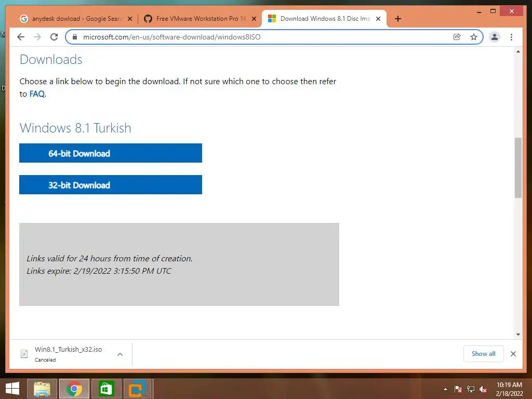This screenshot has width=532, height=399.
Task: Open the FAQ link
Action: (37, 94)
